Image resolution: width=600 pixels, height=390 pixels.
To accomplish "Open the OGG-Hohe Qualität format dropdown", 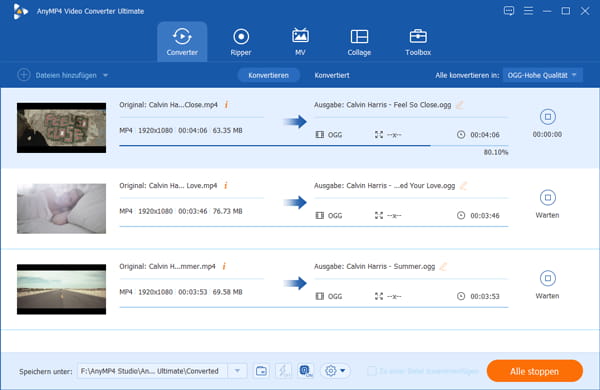I will point(542,75).
